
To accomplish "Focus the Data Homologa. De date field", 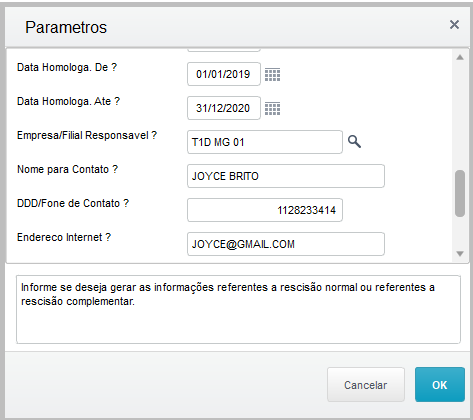I will (224, 74).
